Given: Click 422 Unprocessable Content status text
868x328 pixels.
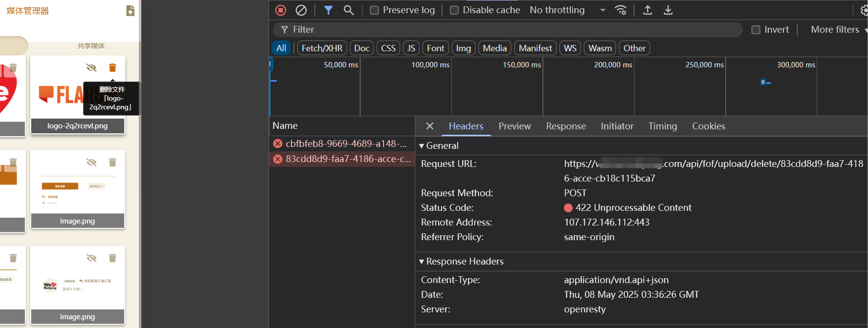Looking at the screenshot, I should click(x=634, y=208).
